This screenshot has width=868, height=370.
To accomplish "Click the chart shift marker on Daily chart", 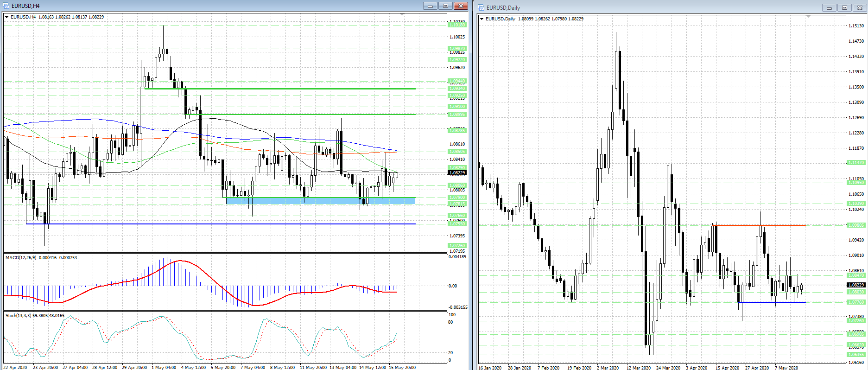I will click(808, 17).
